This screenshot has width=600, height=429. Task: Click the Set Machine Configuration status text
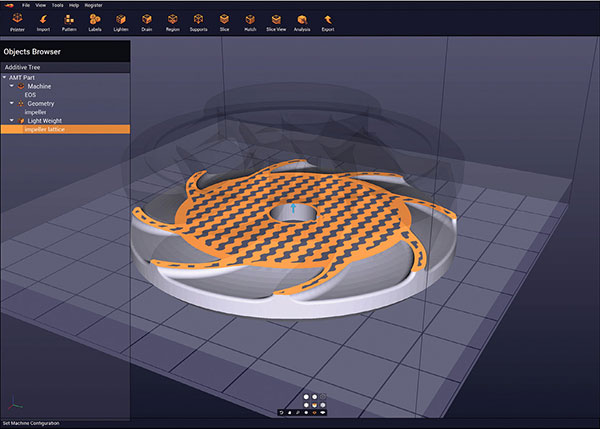(x=31, y=423)
